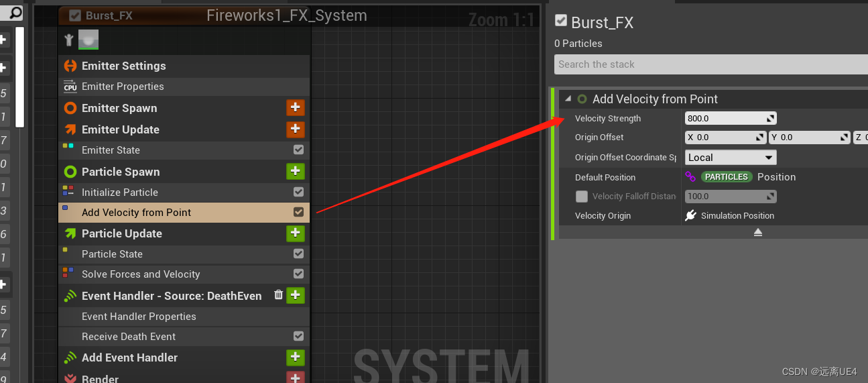Disable the Particle State module checkbox
Viewport: 868px width, 383px height.
(298, 254)
